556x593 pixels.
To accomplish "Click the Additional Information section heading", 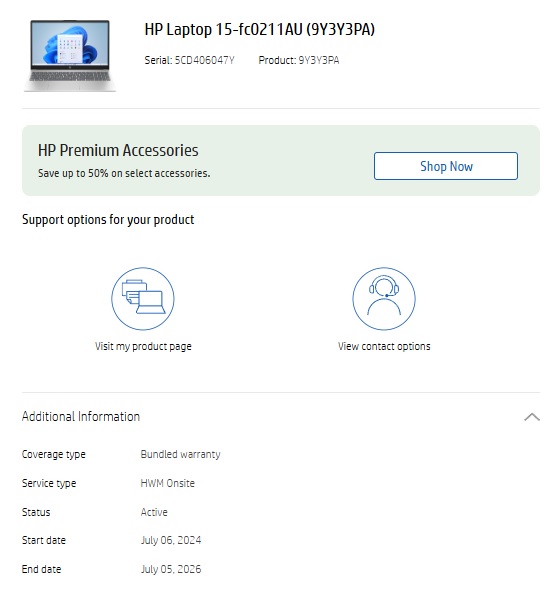I will pos(81,417).
